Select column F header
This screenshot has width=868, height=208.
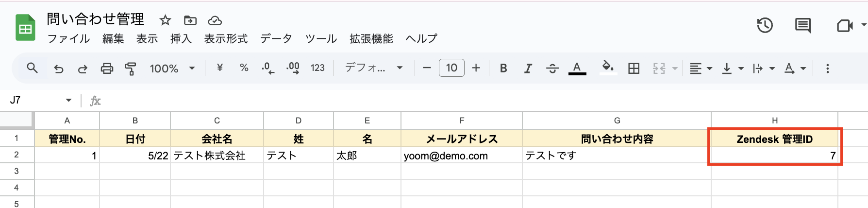coord(462,121)
